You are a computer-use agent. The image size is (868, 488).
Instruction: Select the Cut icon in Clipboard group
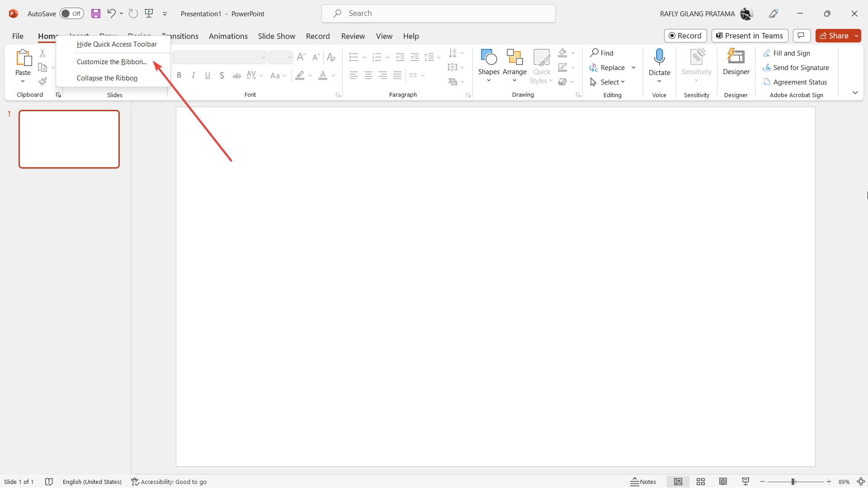[x=42, y=53]
